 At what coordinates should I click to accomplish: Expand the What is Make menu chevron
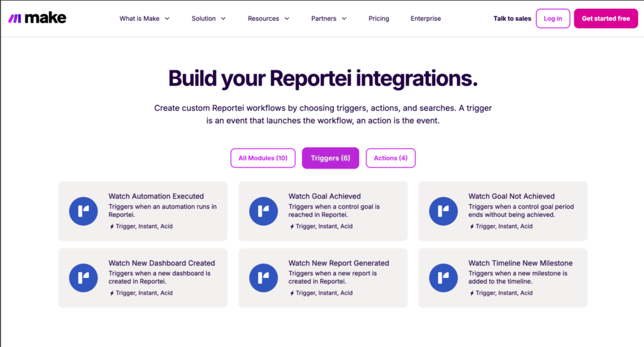tap(167, 18)
